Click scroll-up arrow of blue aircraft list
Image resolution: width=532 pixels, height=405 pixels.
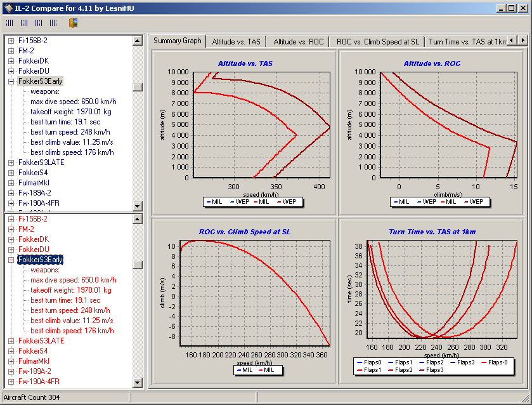[x=138, y=41]
